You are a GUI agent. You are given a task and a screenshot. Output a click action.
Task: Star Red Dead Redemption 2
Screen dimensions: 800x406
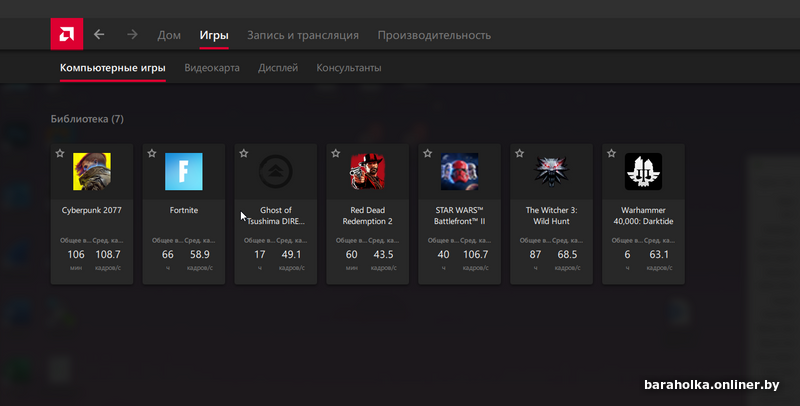pos(335,153)
